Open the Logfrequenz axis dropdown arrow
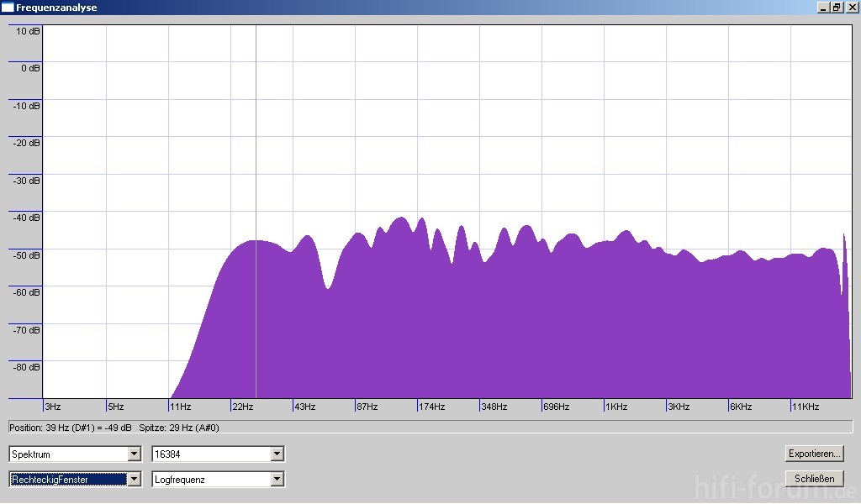The image size is (861, 504). click(277, 480)
